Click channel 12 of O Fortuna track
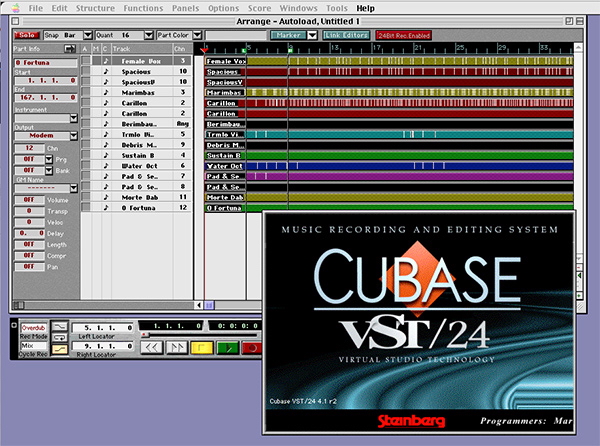The height and width of the screenshot is (446, 600). (183, 207)
